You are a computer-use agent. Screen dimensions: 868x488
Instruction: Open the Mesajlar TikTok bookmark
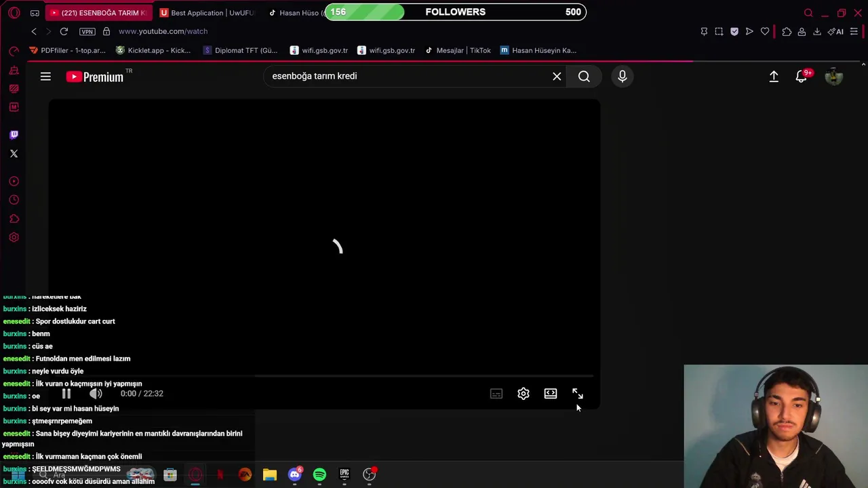pos(458,50)
